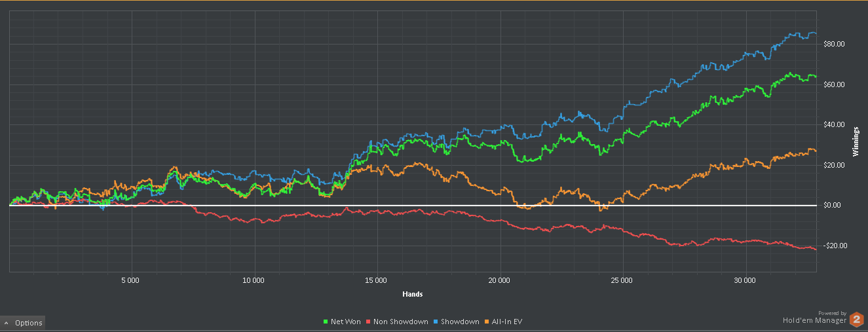This screenshot has height=332, width=868.
Task: Click the 15 000 hands axis tick
Action: pyautogui.click(x=376, y=280)
